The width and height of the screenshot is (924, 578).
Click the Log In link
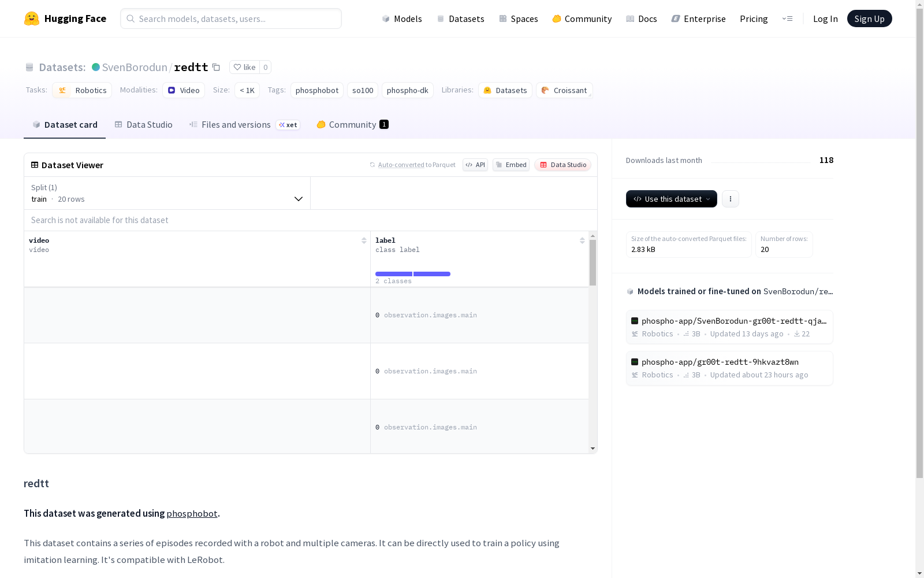pos(825,18)
